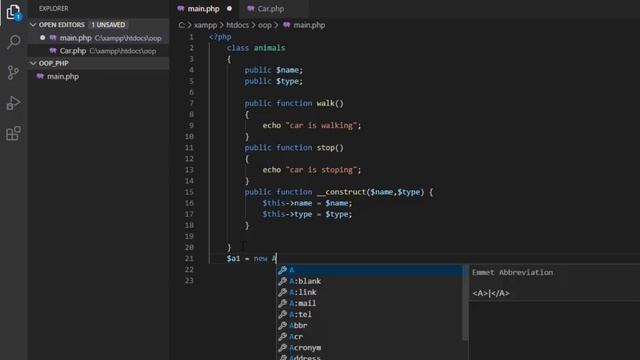Click the suggestion list scrollbar
640x360 pixels.
pyautogui.click(x=465, y=302)
